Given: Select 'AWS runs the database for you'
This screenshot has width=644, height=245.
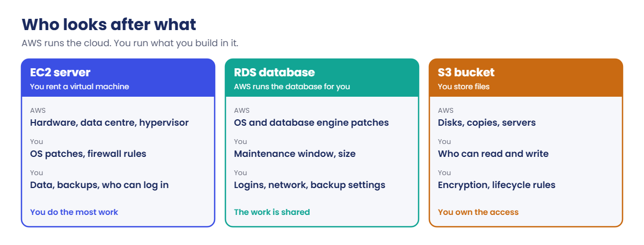Looking at the screenshot, I should 292,87.
